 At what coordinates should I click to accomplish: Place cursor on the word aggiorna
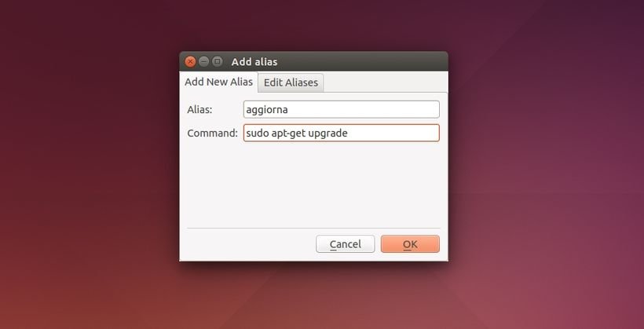pyautogui.click(x=267, y=110)
